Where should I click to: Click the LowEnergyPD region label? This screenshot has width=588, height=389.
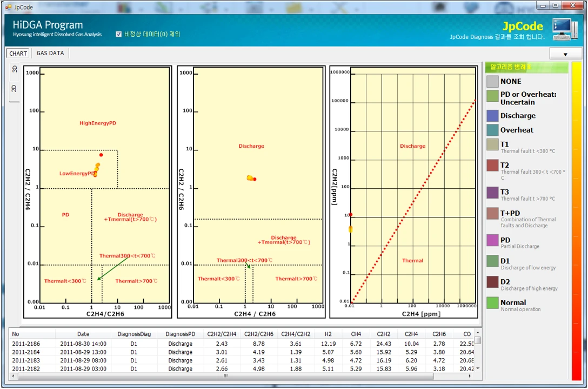tap(77, 174)
